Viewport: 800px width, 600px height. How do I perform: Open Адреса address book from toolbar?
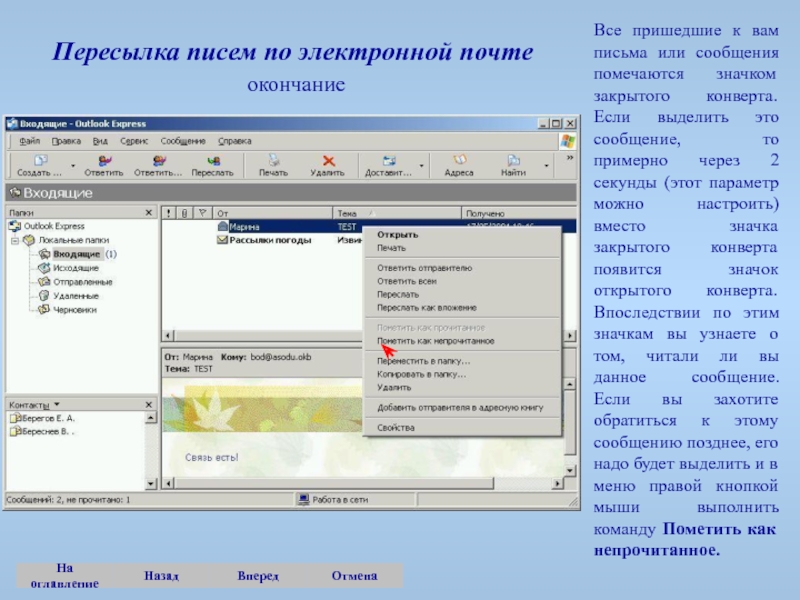tap(459, 160)
